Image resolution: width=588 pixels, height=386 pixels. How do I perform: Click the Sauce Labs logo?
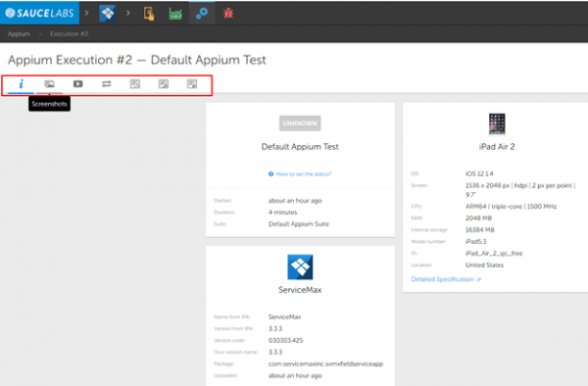point(40,13)
